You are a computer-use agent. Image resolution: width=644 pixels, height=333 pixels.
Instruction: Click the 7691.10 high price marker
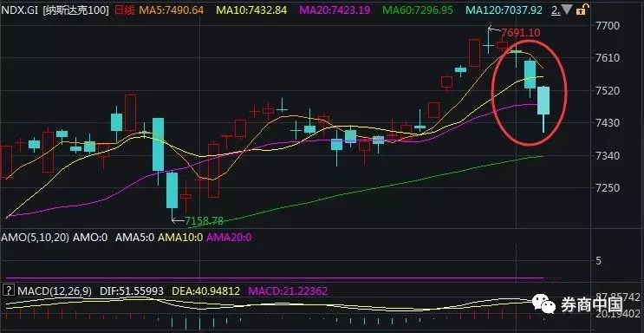coord(520,33)
